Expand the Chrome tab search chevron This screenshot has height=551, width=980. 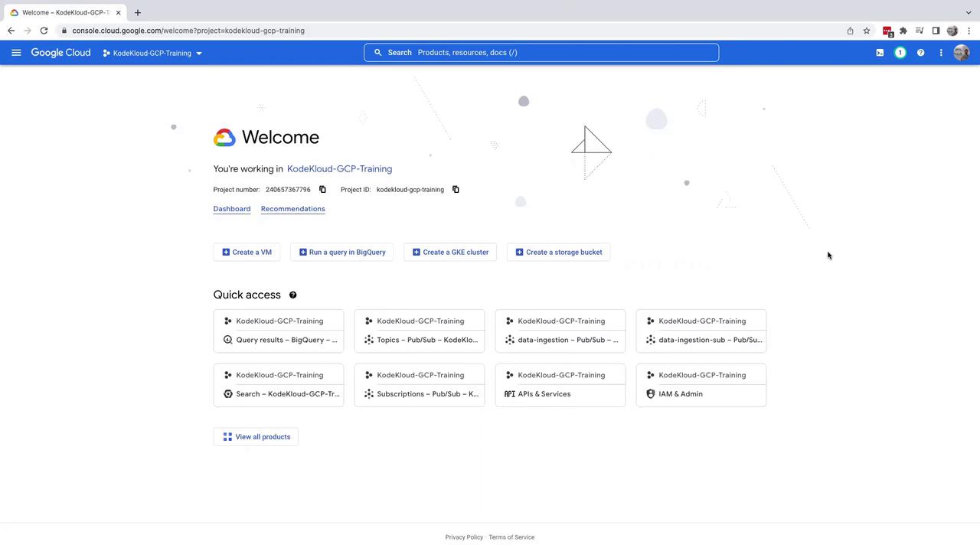pyautogui.click(x=969, y=12)
